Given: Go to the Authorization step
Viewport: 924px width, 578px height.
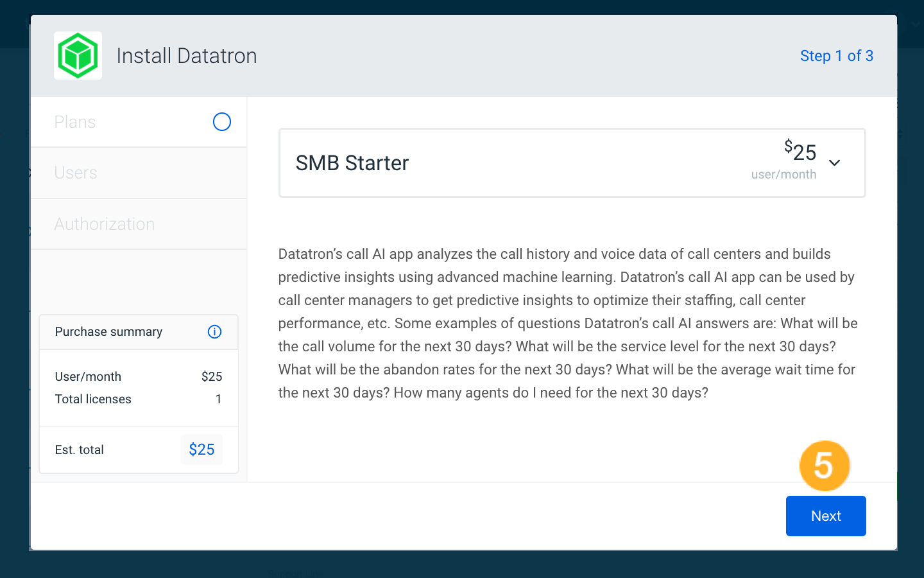Looking at the screenshot, I should (x=139, y=224).
